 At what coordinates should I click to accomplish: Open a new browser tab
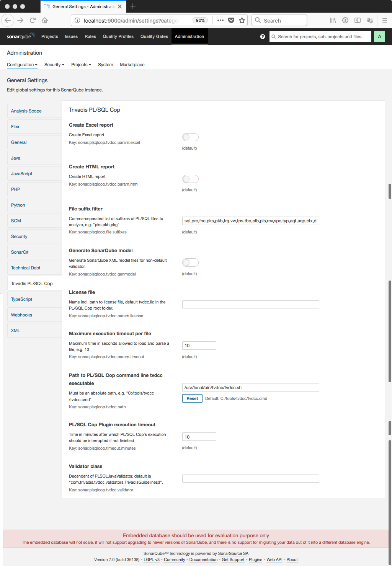tap(133, 6)
